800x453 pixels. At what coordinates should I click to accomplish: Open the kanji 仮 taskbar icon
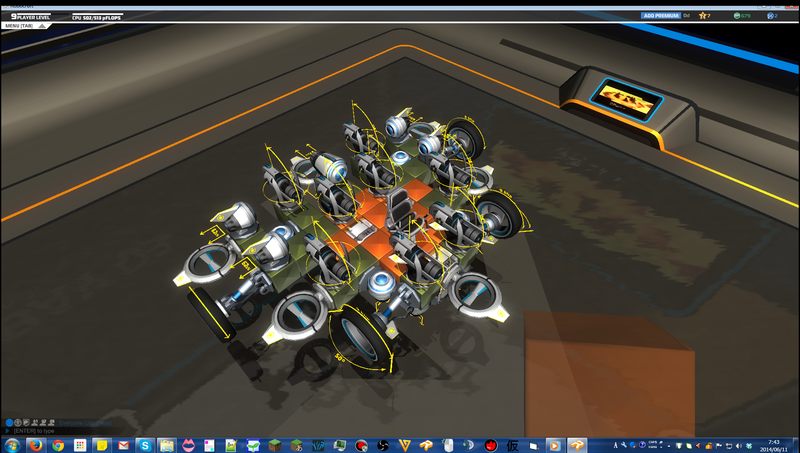(x=513, y=445)
